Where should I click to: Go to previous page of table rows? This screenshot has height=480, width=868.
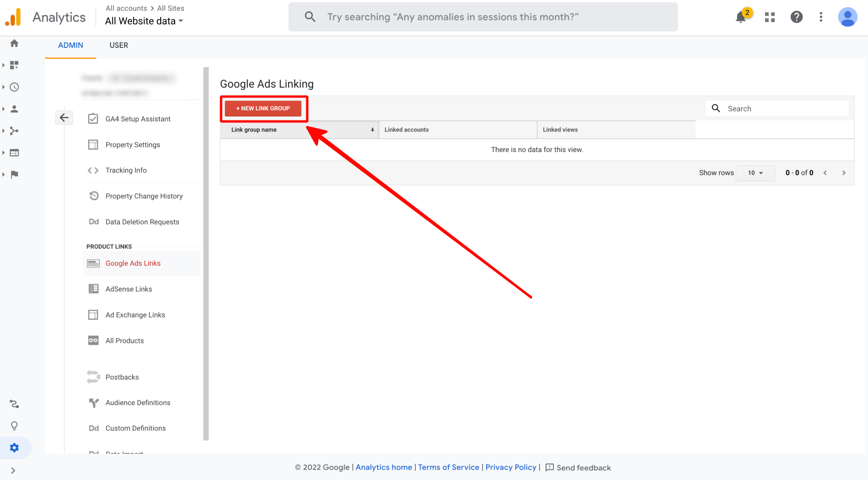point(825,173)
